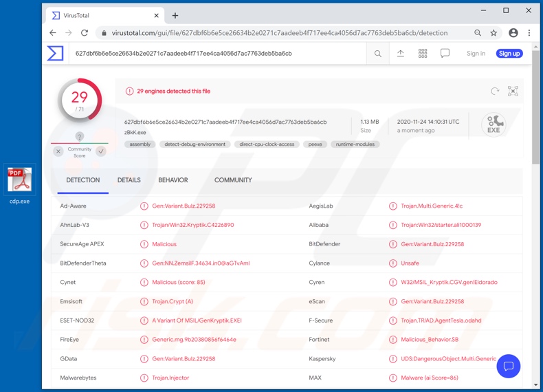Image resolution: width=543 pixels, height=392 pixels.
Task: Go back in browser
Action: 53,33
